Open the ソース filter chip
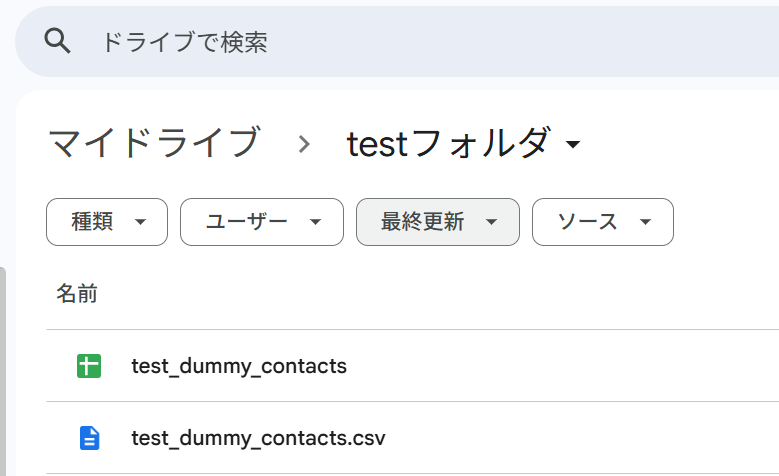779x476 pixels. (x=603, y=222)
